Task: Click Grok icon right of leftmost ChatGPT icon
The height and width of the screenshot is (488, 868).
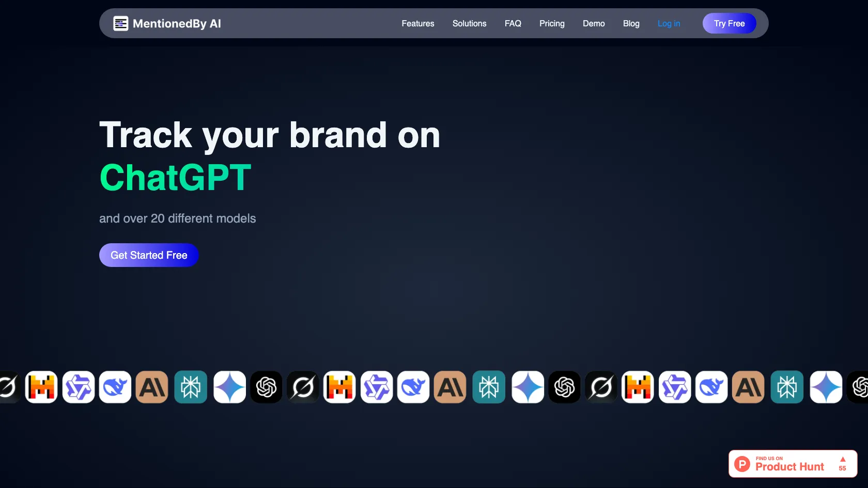Action: click(x=303, y=387)
